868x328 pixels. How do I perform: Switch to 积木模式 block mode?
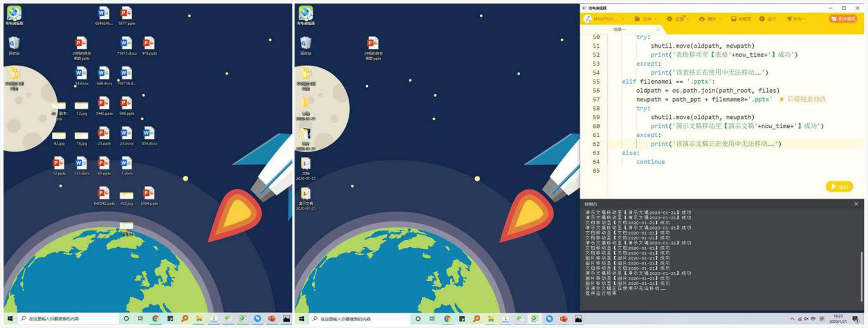pyautogui.click(x=842, y=19)
